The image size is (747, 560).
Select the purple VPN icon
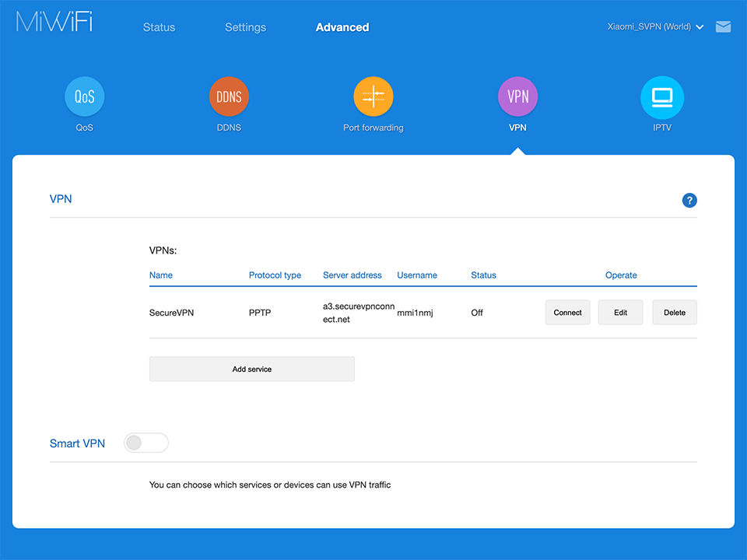coord(517,96)
